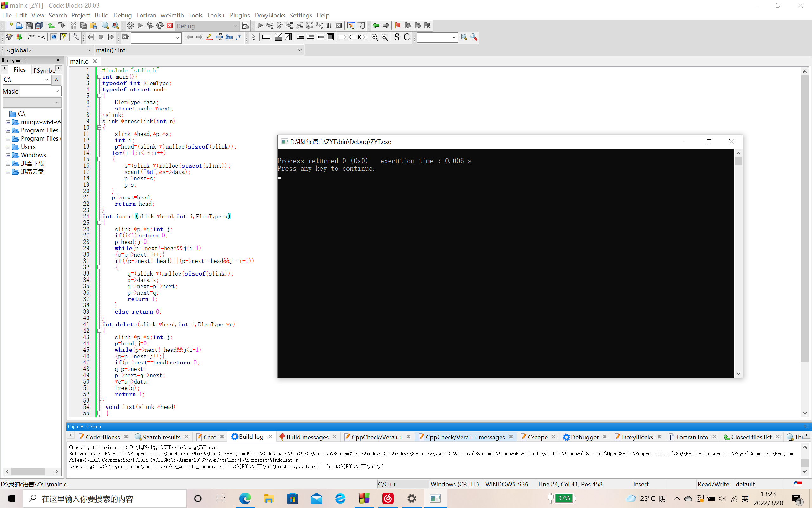
Task: Switch to the Search results tab
Action: (161, 437)
